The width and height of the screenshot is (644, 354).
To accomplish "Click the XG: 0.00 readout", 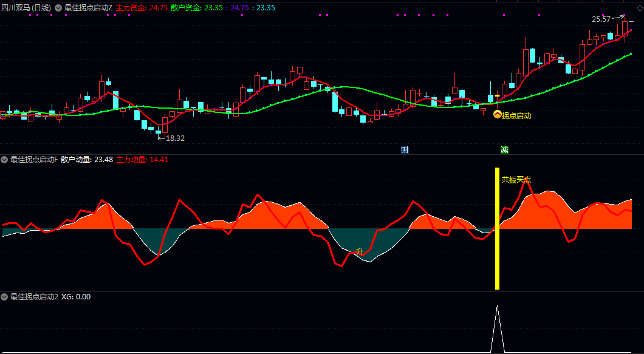I will (76, 296).
